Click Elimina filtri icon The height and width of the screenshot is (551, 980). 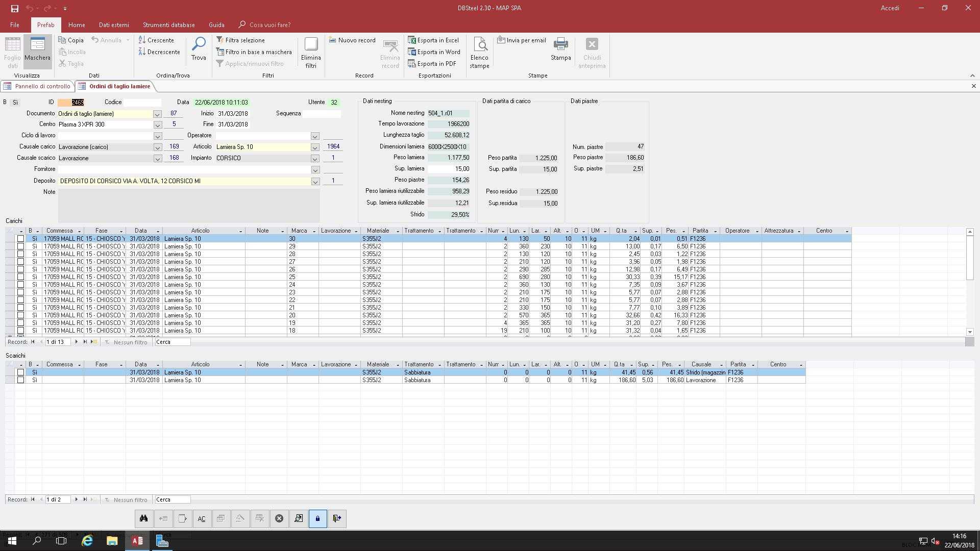pyautogui.click(x=311, y=52)
